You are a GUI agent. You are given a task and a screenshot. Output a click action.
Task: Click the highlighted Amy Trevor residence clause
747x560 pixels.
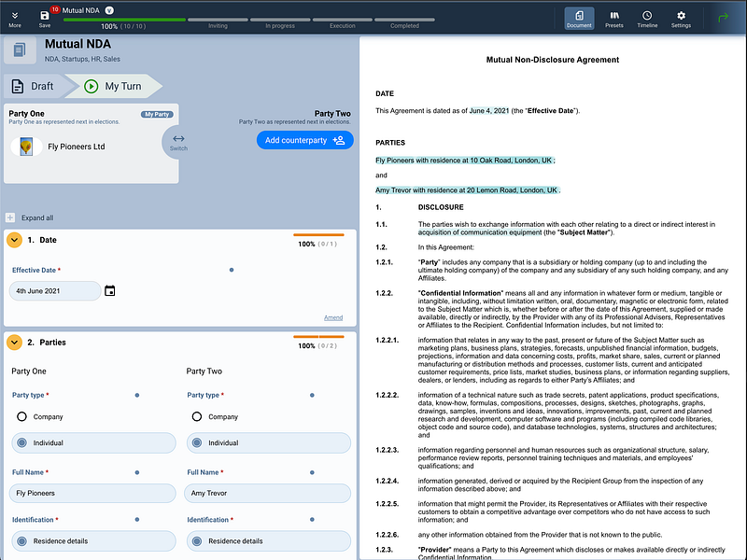(466, 190)
